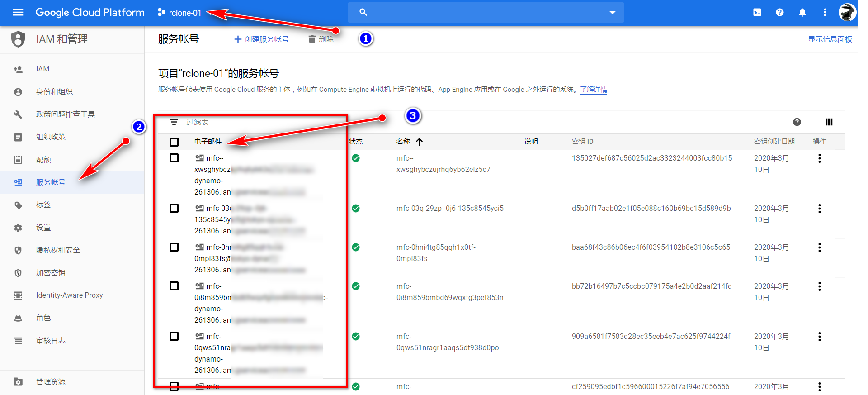Check the mfc--xwsghybcz row checkbox

(174, 158)
